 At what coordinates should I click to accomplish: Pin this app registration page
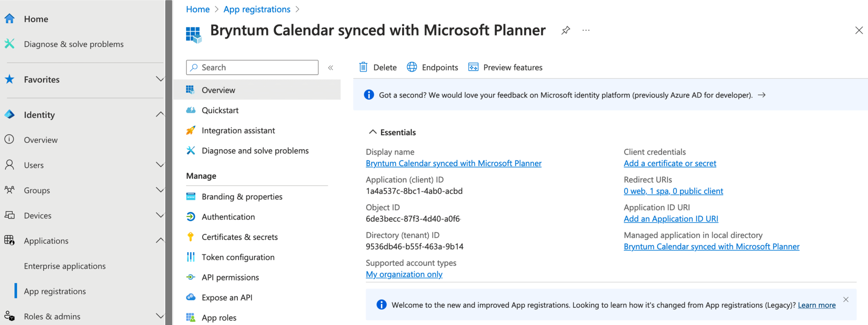tap(565, 30)
